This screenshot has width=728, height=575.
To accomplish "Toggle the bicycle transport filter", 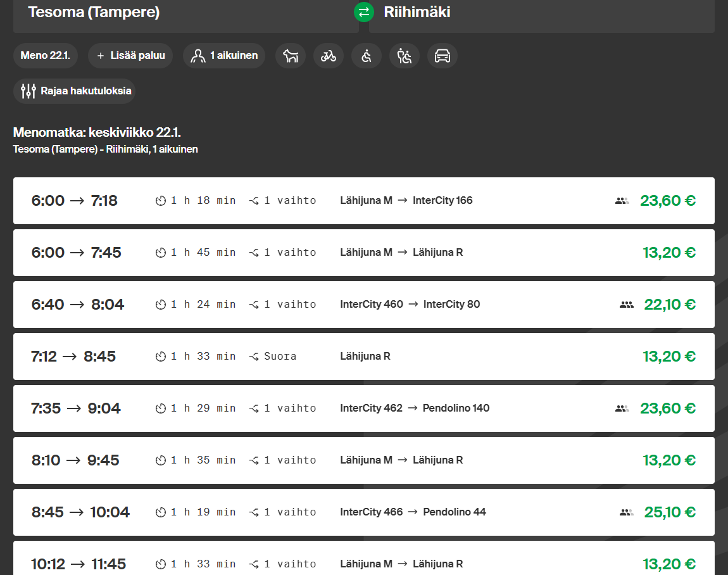I will [x=329, y=56].
